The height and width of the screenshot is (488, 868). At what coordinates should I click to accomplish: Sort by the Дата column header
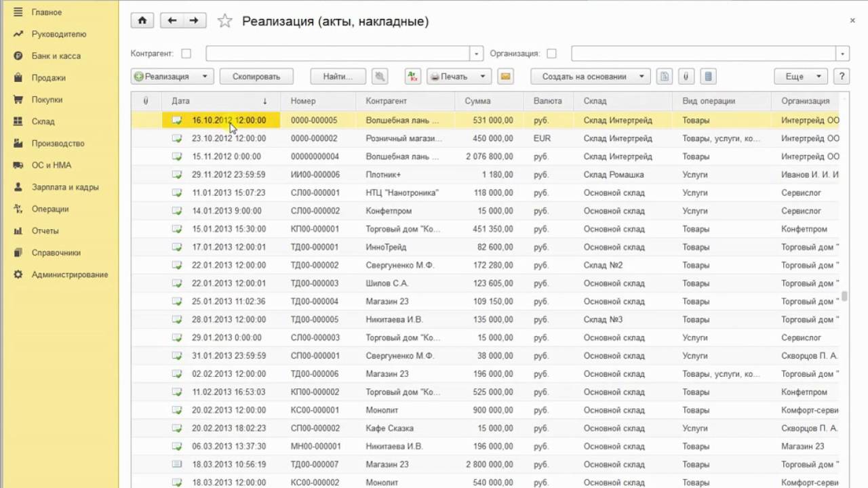[x=221, y=101]
